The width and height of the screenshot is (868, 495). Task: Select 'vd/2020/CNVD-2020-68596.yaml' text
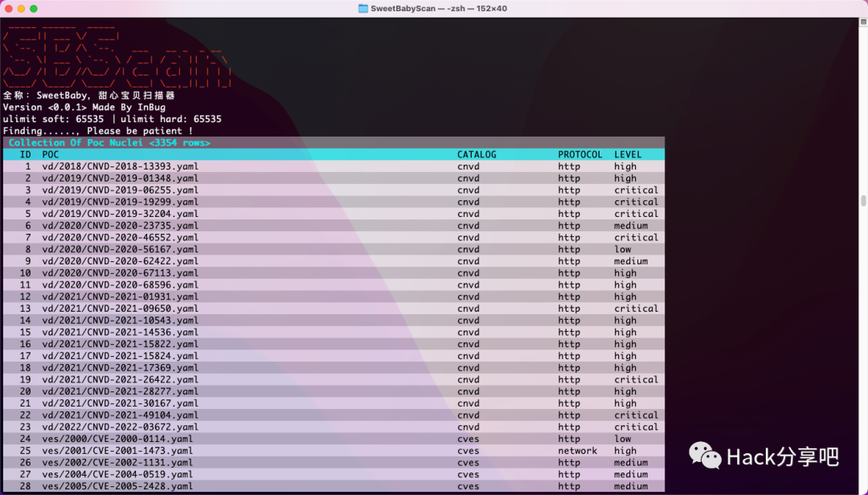tap(120, 285)
